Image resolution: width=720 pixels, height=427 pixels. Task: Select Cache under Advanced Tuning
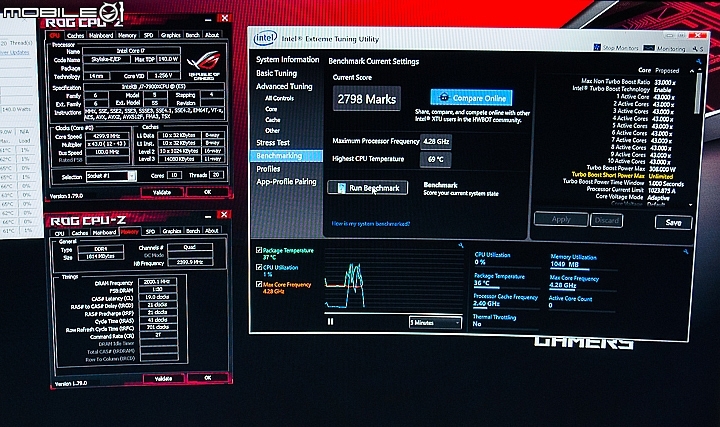[272, 120]
